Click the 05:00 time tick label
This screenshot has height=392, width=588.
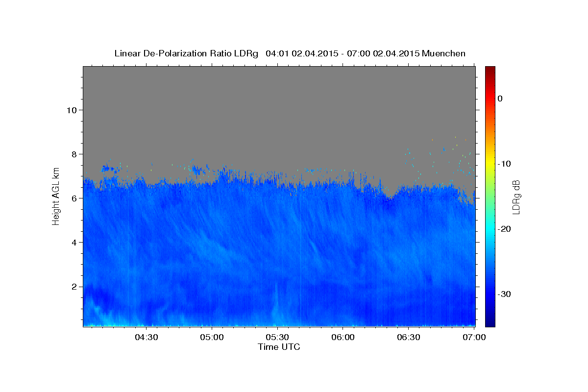click(x=212, y=337)
